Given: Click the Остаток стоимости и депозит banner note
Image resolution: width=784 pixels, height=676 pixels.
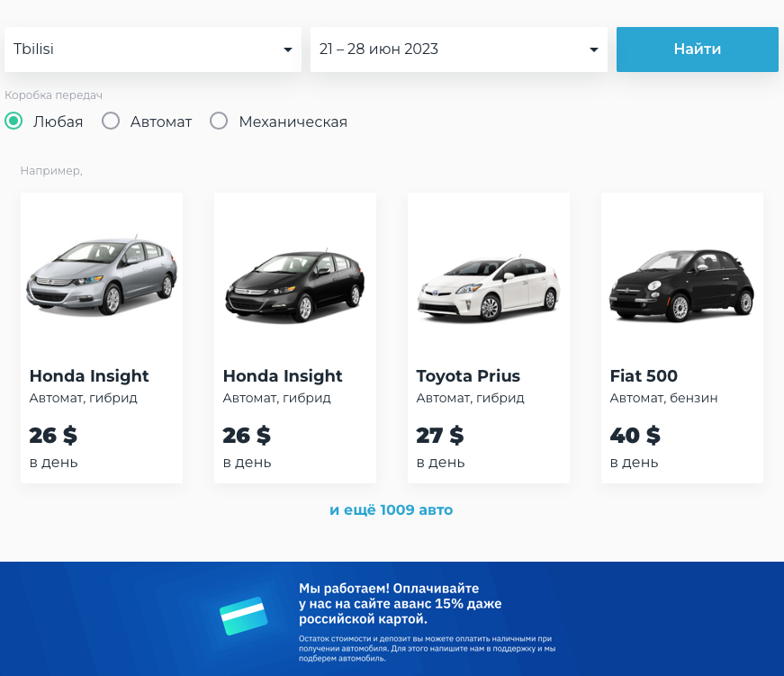Looking at the screenshot, I should click(427, 648).
